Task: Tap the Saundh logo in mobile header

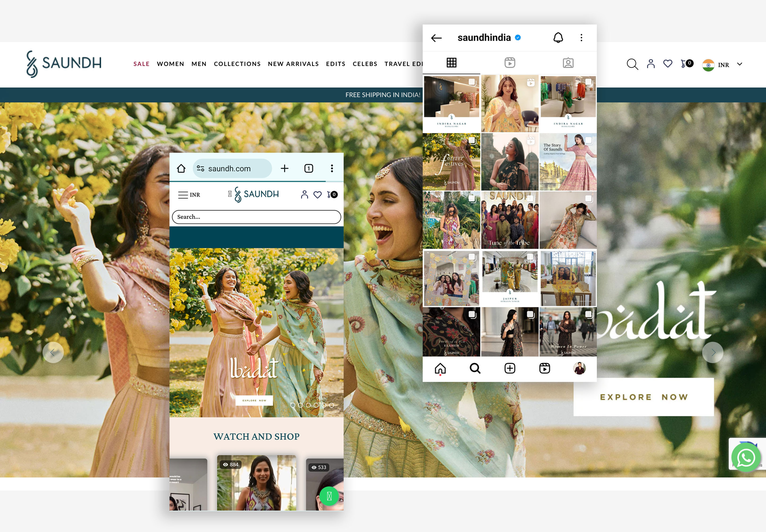Action: (256, 194)
